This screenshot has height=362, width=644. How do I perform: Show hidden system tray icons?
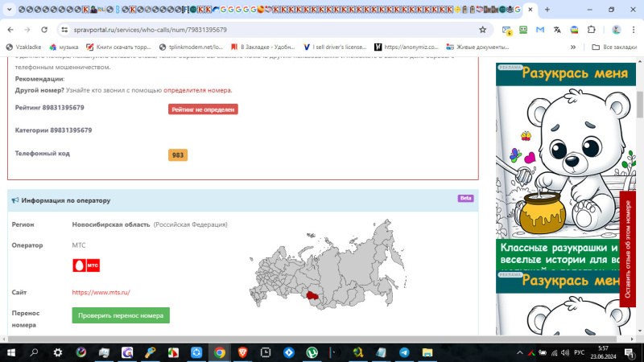click(x=519, y=352)
